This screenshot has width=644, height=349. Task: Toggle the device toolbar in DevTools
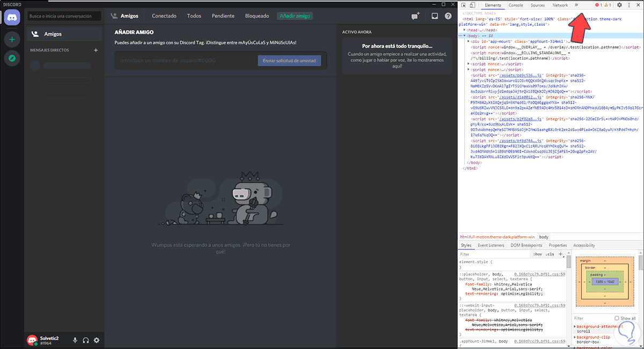pyautogui.click(x=472, y=5)
